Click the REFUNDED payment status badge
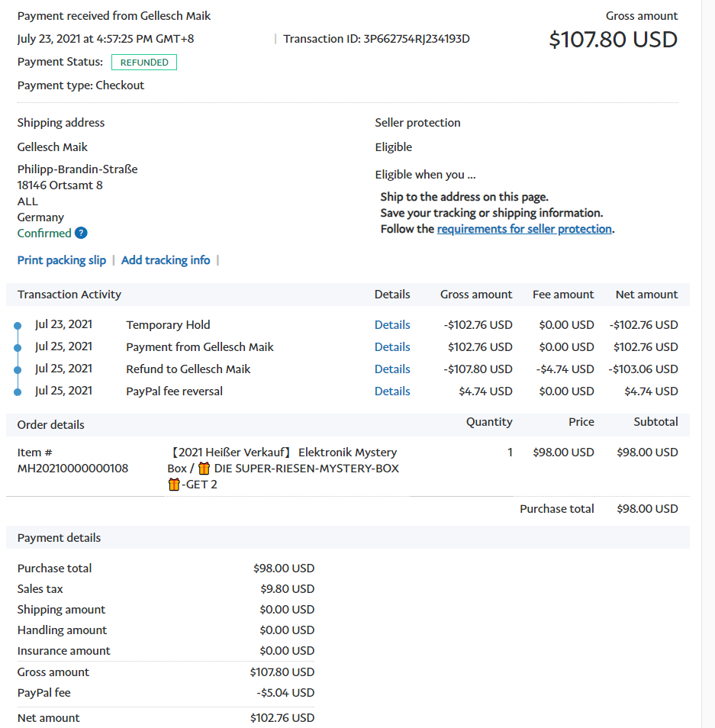 tap(144, 63)
